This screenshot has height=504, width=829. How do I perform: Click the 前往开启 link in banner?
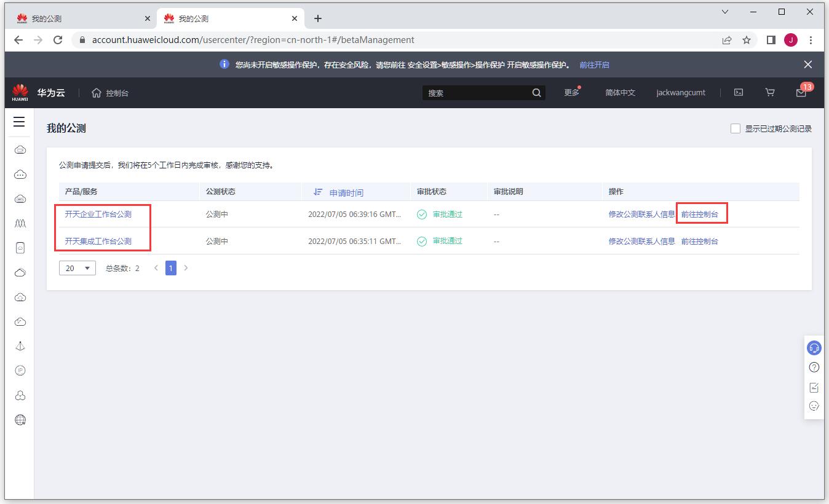[594, 65]
